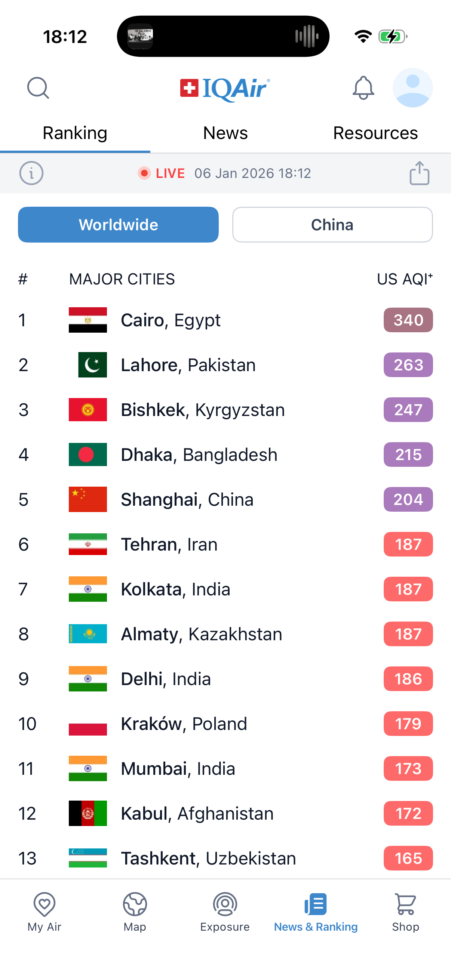Tap the ranking info icon
This screenshot has height=980, width=451.
[x=31, y=173]
